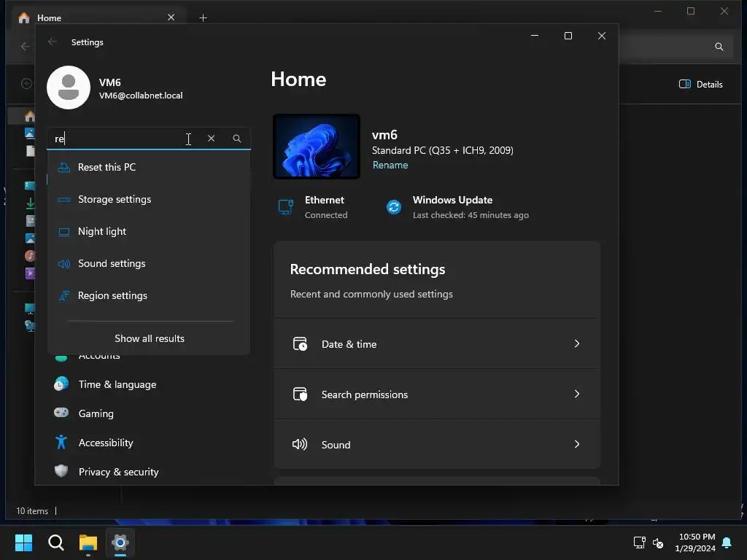Click the Date & time clock icon
Image resolution: width=747 pixels, height=560 pixels.
click(x=300, y=344)
